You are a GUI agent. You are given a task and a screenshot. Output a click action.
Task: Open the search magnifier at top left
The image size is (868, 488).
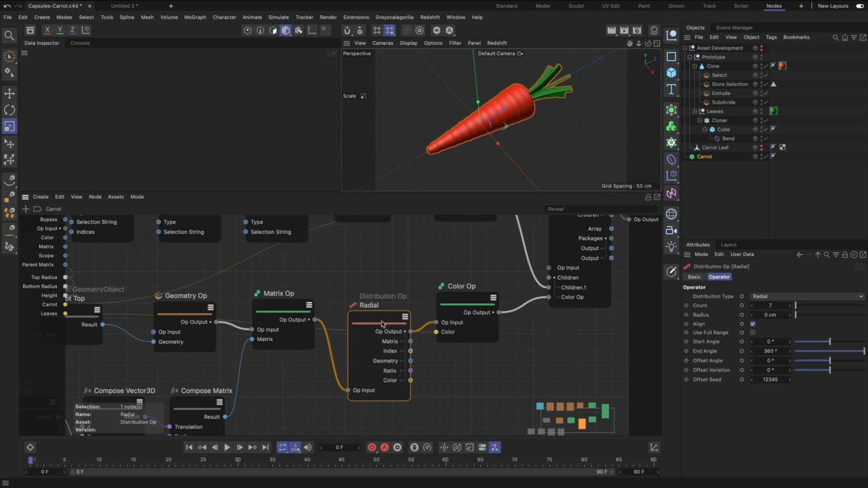click(9, 36)
